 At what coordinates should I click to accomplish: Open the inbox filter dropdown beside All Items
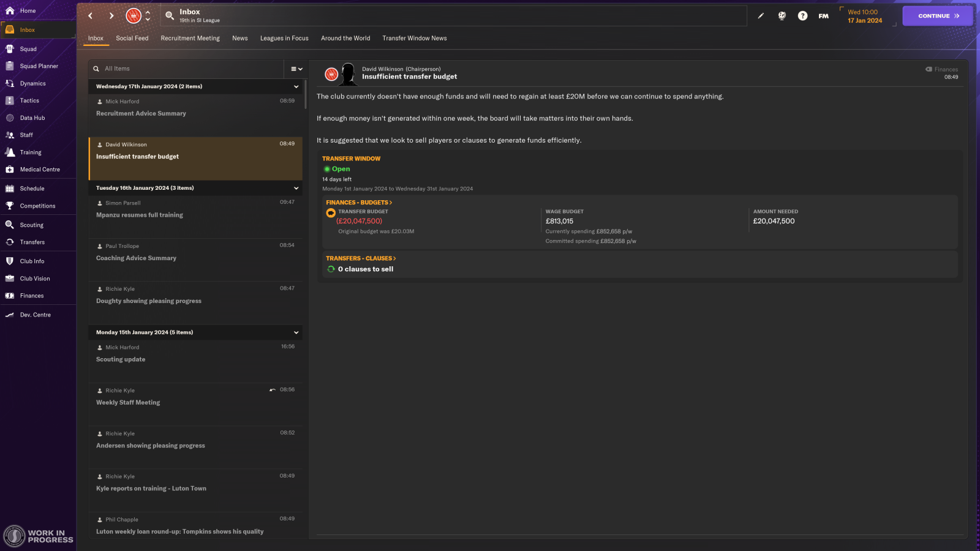296,68
